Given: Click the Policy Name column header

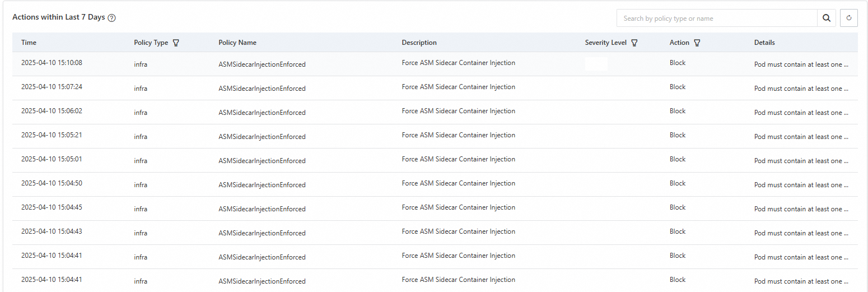Looking at the screenshot, I should (237, 43).
